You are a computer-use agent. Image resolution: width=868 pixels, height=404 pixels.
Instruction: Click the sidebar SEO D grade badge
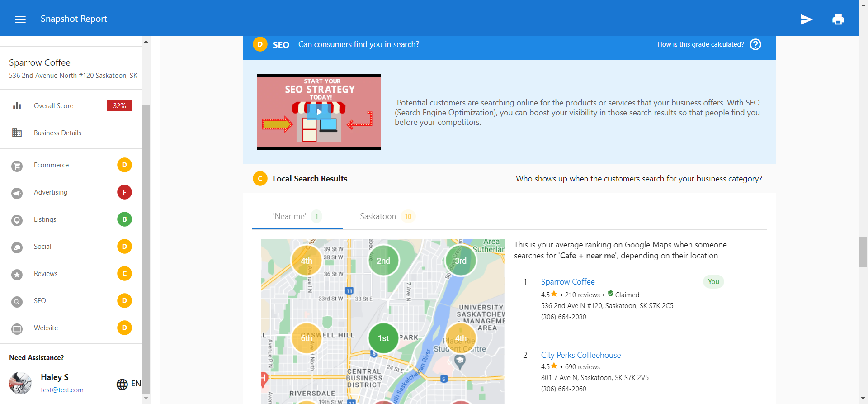[x=124, y=301]
